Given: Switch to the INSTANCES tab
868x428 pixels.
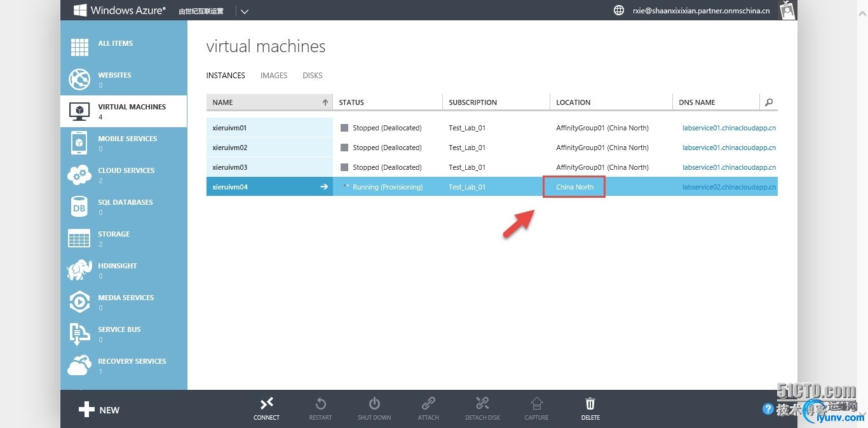Looking at the screenshot, I should (x=226, y=76).
